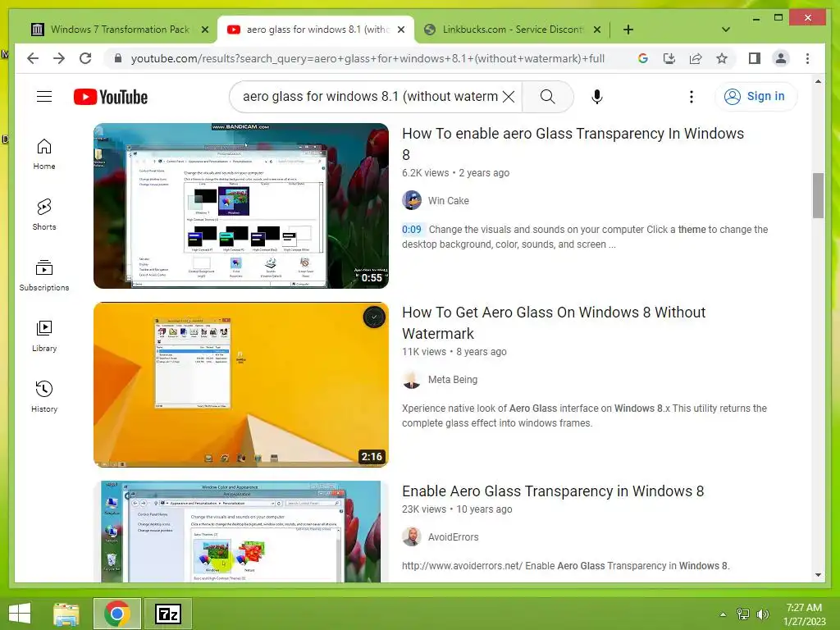Click the page vertical scrollbar thumb

coord(818,195)
